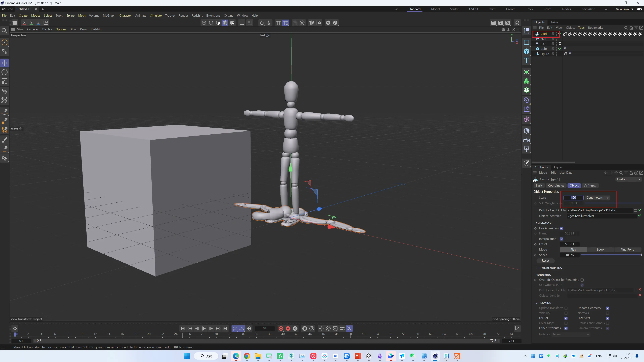Set animation mode to Ping Pong
The image size is (644, 362).
(627, 250)
